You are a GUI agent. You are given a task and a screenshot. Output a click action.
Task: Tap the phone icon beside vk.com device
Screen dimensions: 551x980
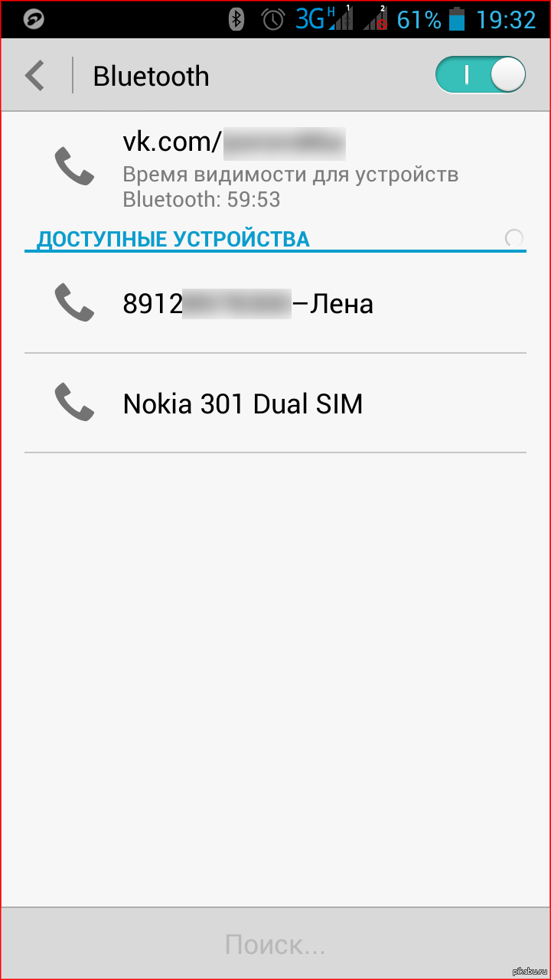coord(74,167)
